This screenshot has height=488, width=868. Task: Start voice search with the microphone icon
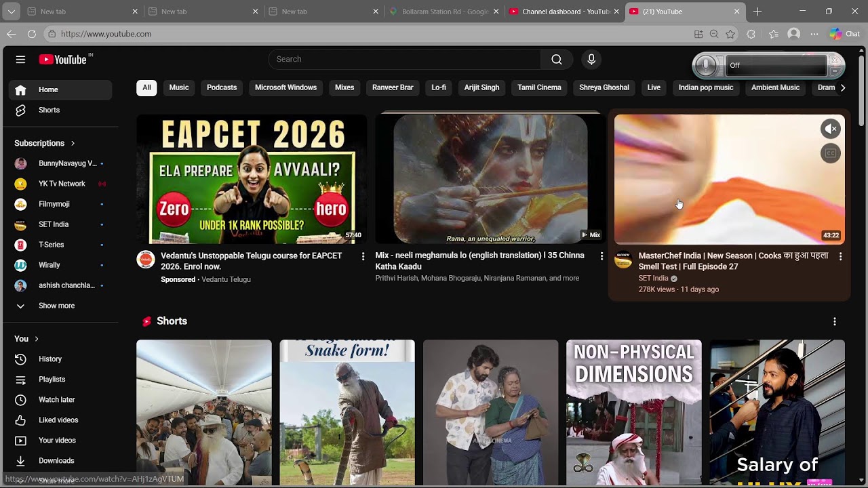pos(591,60)
